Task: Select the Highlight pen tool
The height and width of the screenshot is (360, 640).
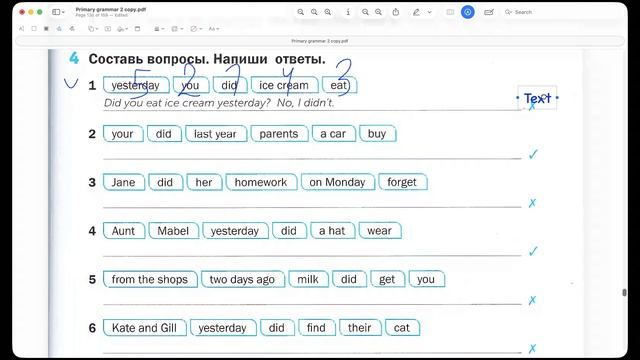Action: click(416, 12)
